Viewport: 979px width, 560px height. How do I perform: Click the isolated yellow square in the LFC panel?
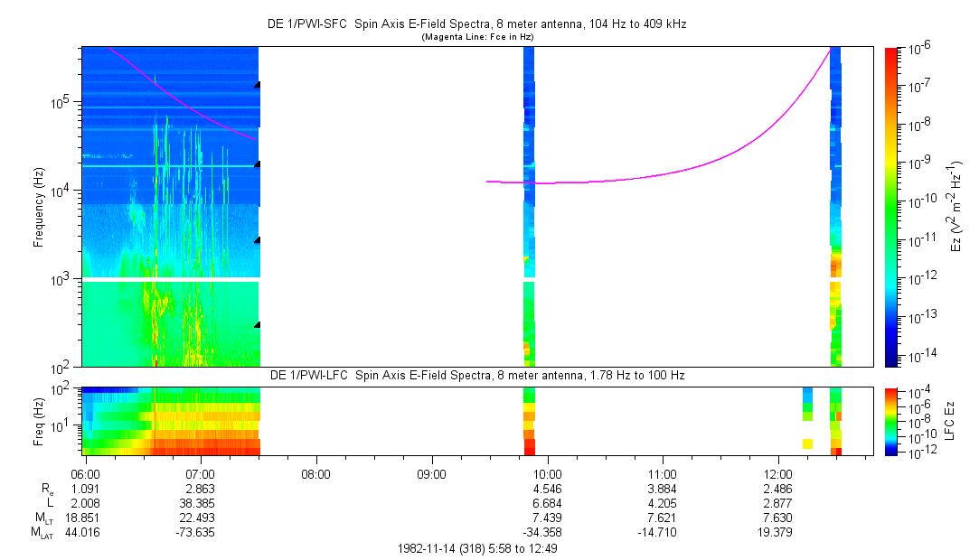pos(807,443)
